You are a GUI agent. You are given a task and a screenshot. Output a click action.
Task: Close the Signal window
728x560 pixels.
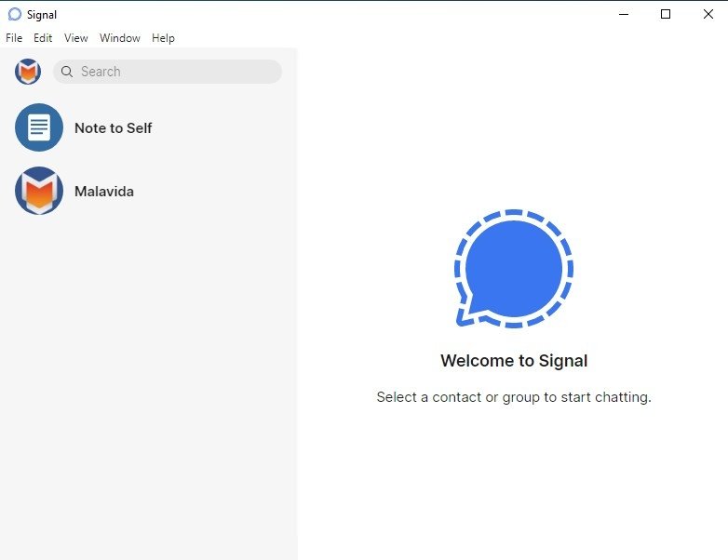pos(708,14)
